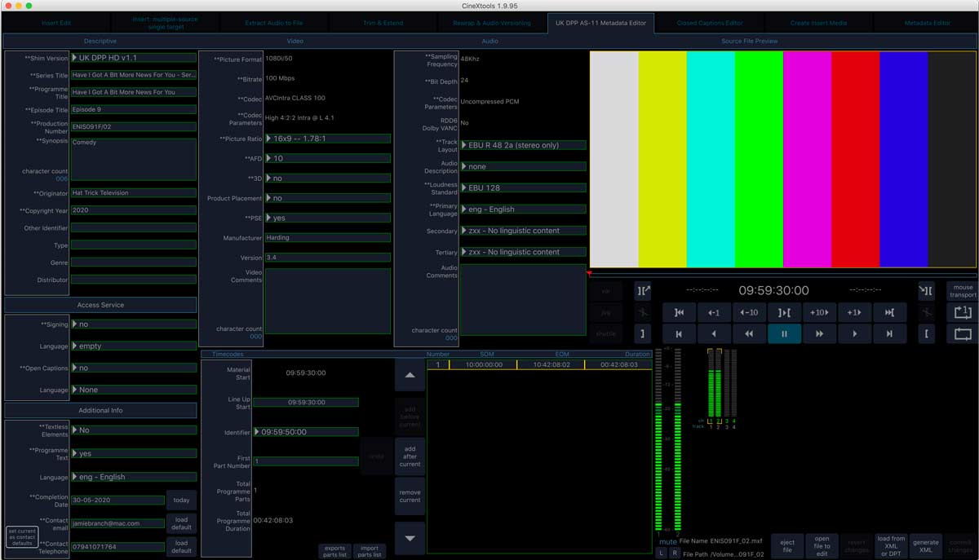This screenshot has height=560, width=979.
Task: Set Completion Date with today button
Action: click(181, 500)
